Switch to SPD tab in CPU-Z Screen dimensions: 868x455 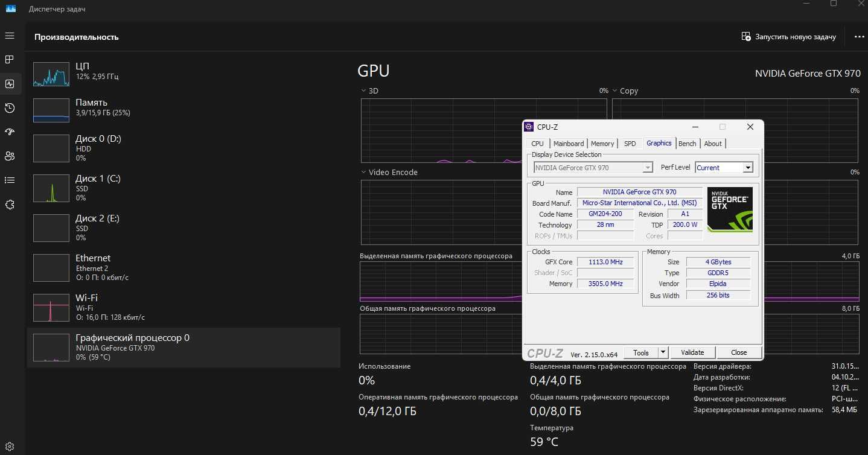(x=630, y=144)
